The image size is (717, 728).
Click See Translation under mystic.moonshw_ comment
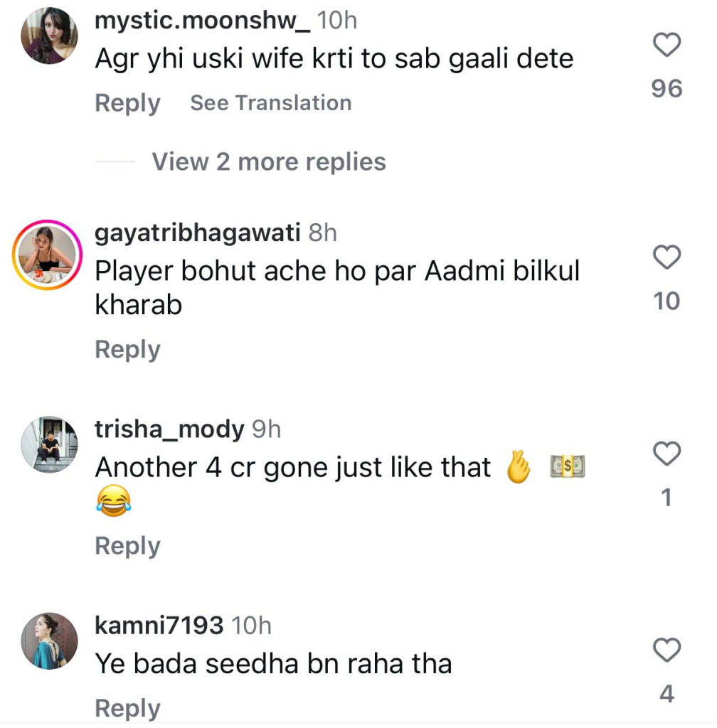(270, 103)
